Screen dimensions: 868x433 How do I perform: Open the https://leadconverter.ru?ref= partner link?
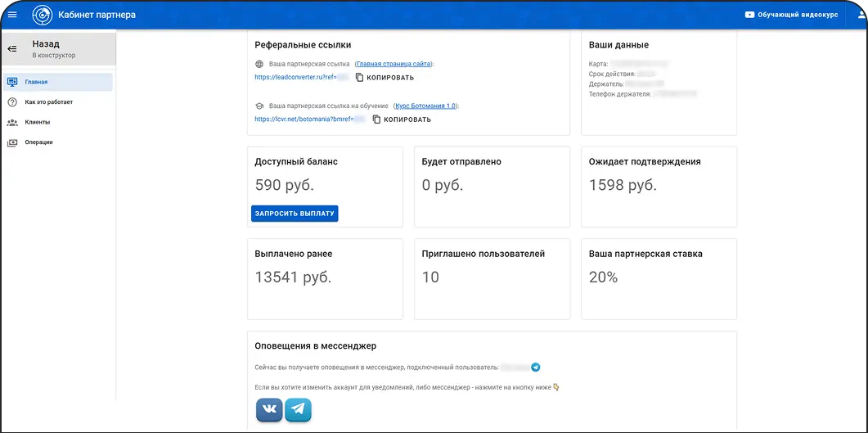pos(297,78)
